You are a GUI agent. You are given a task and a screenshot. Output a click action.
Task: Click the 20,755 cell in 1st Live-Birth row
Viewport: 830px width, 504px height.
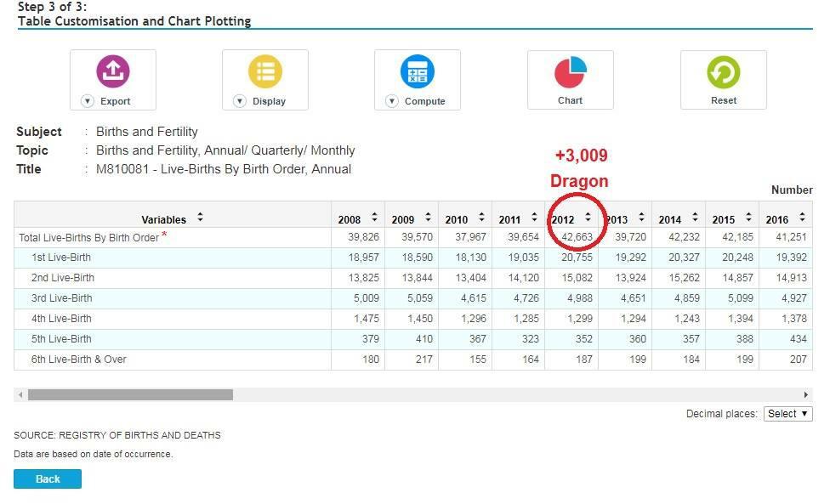577,258
